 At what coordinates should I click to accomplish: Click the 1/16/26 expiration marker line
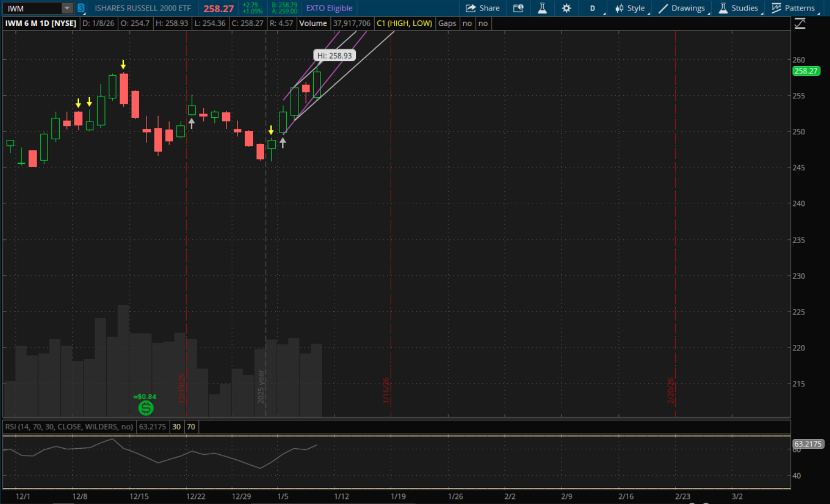click(x=391, y=221)
